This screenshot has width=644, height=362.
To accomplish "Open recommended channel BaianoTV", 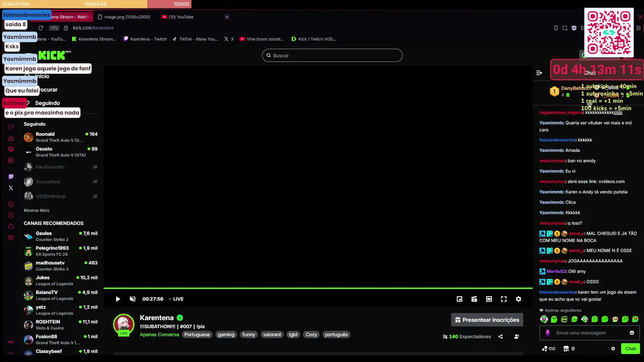I will (60, 295).
